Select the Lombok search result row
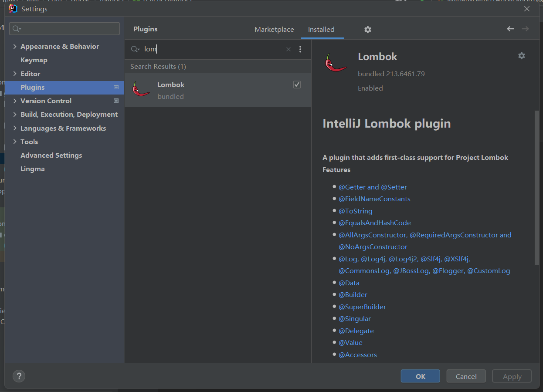The image size is (543, 392). pyautogui.click(x=218, y=90)
